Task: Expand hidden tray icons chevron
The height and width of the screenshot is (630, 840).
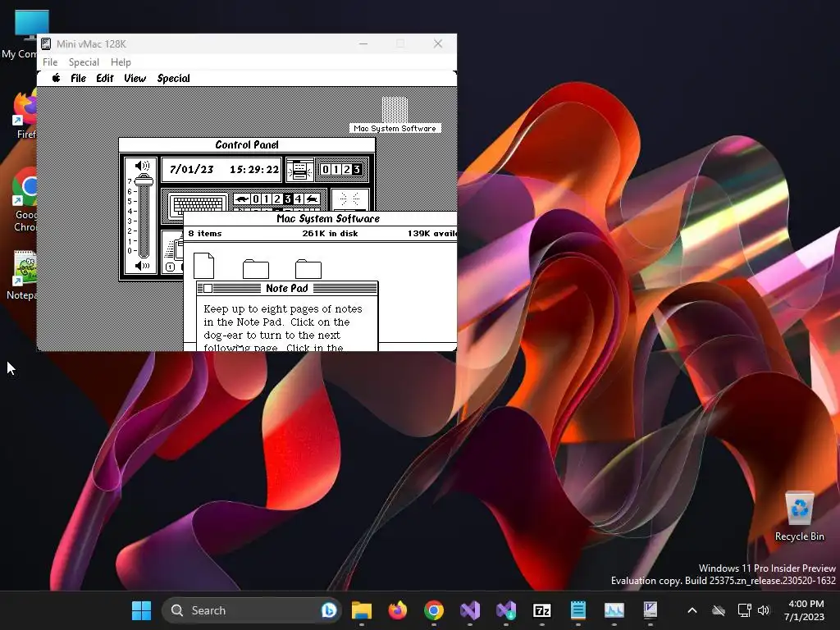Action: click(x=692, y=610)
